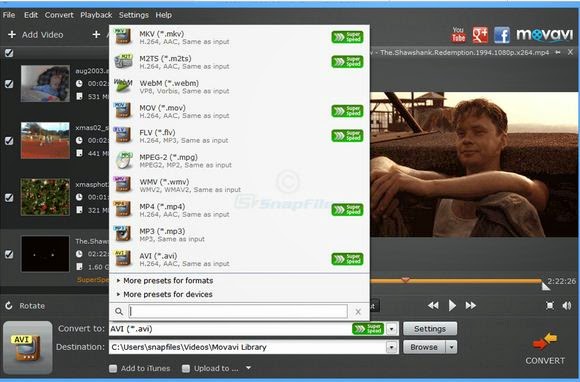The height and width of the screenshot is (382, 580).
Task: Click the SuperSpeed badge on MOV row
Action: tap(347, 111)
